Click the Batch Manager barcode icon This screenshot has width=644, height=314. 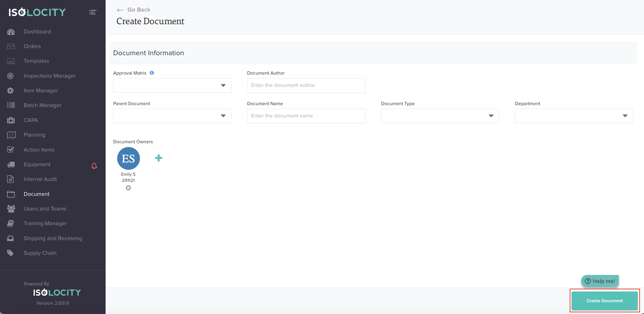click(x=11, y=105)
